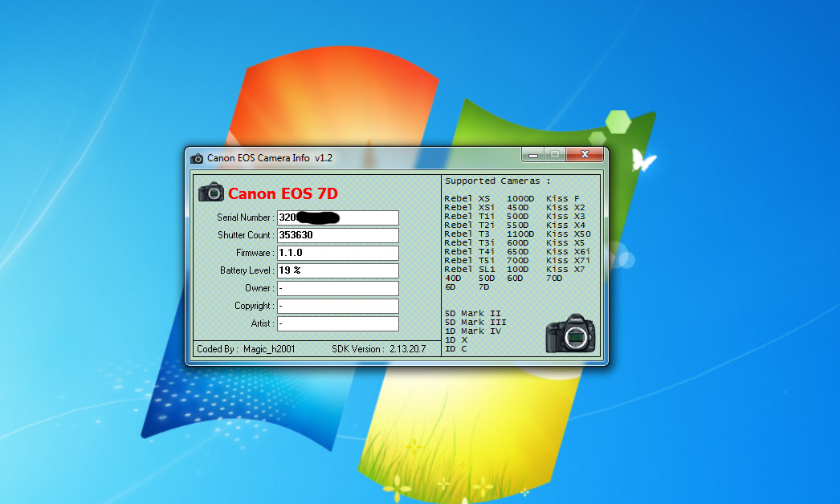Click the SDK Version 2.13.20.7 text

[x=381, y=349]
